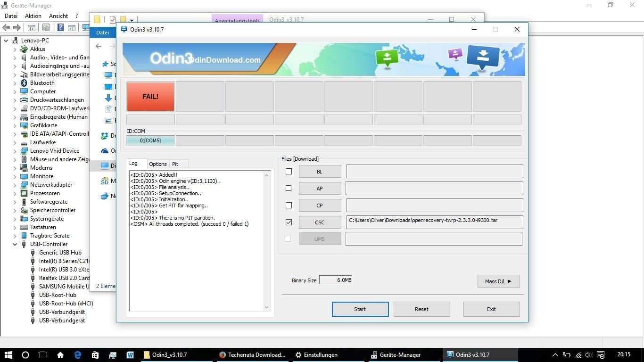Click the volume icon in system tray
Viewport: 644px width, 362px height.
tap(590, 355)
